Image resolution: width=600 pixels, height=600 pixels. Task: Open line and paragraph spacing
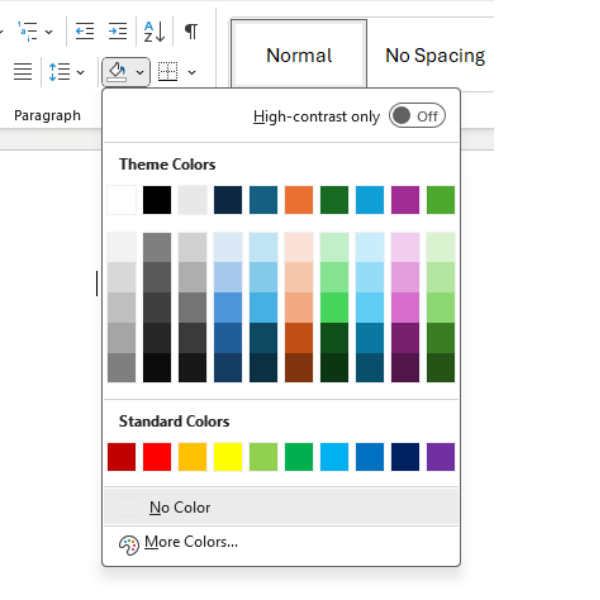[x=60, y=72]
